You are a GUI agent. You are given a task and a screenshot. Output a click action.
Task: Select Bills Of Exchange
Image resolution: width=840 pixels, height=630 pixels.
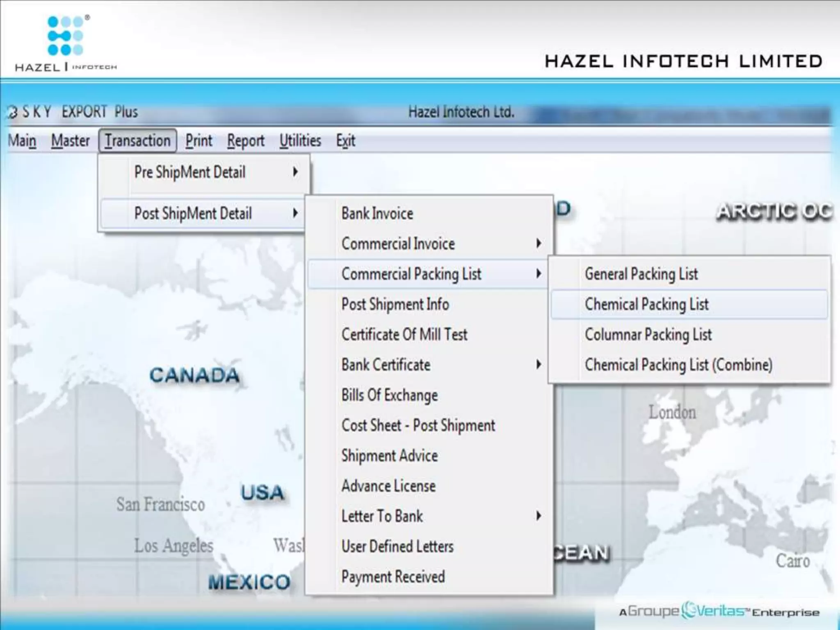click(390, 395)
